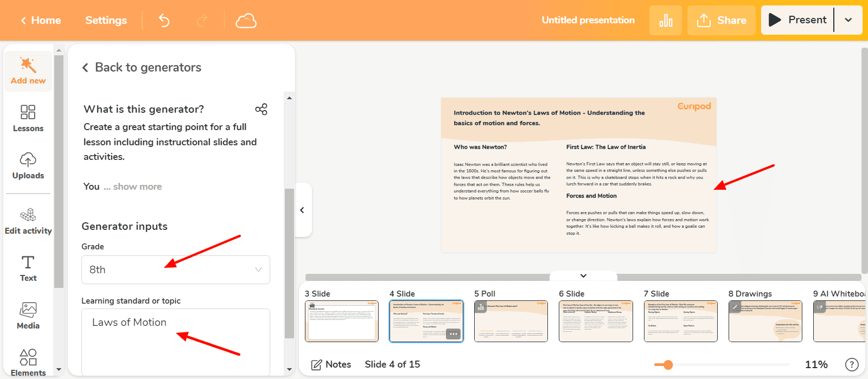The height and width of the screenshot is (379, 868).
Task: Click the Share button
Action: click(x=722, y=21)
